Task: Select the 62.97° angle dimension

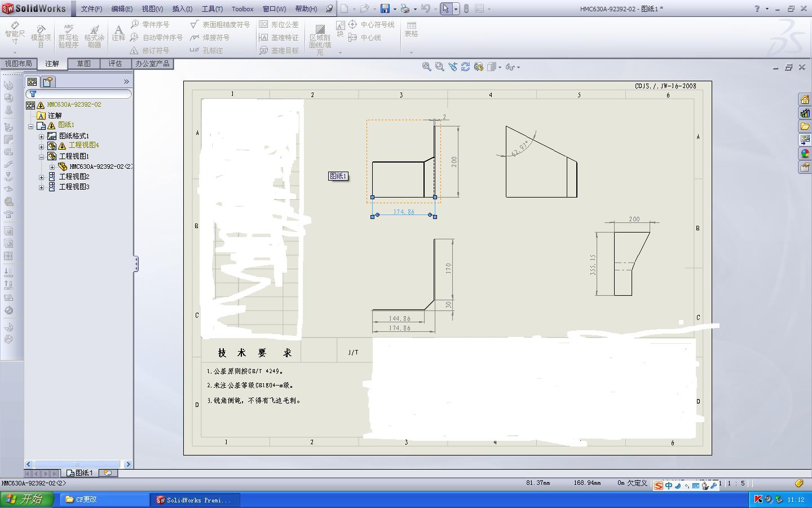Action: coord(519,149)
